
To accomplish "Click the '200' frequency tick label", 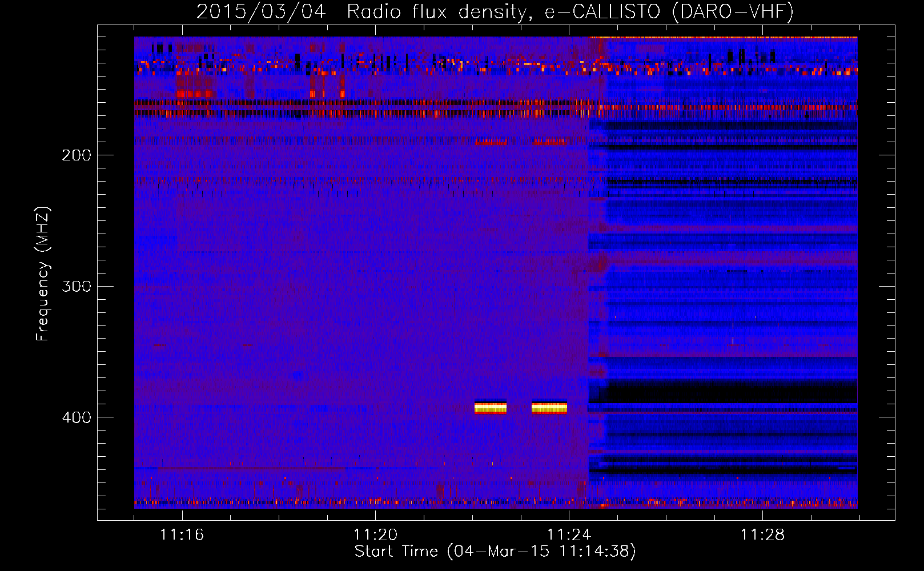I will 77,155.
